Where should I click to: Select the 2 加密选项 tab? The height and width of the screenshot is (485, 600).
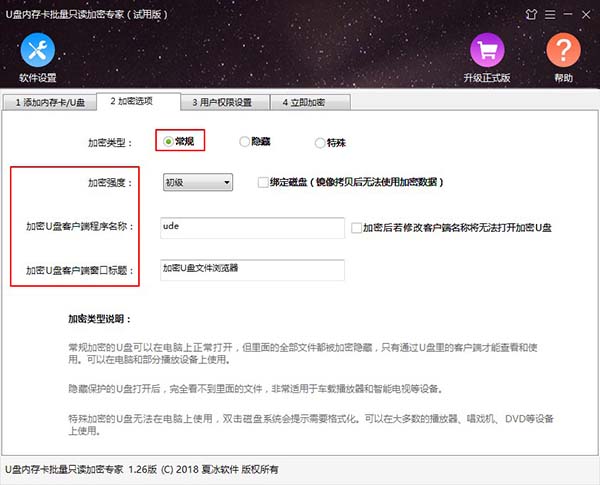[x=139, y=101]
